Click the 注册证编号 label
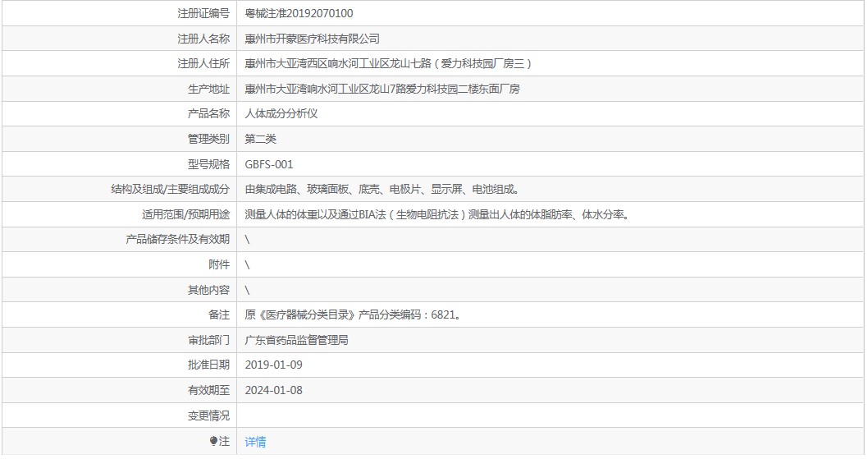Screen dimensions: 868x459 point(203,13)
